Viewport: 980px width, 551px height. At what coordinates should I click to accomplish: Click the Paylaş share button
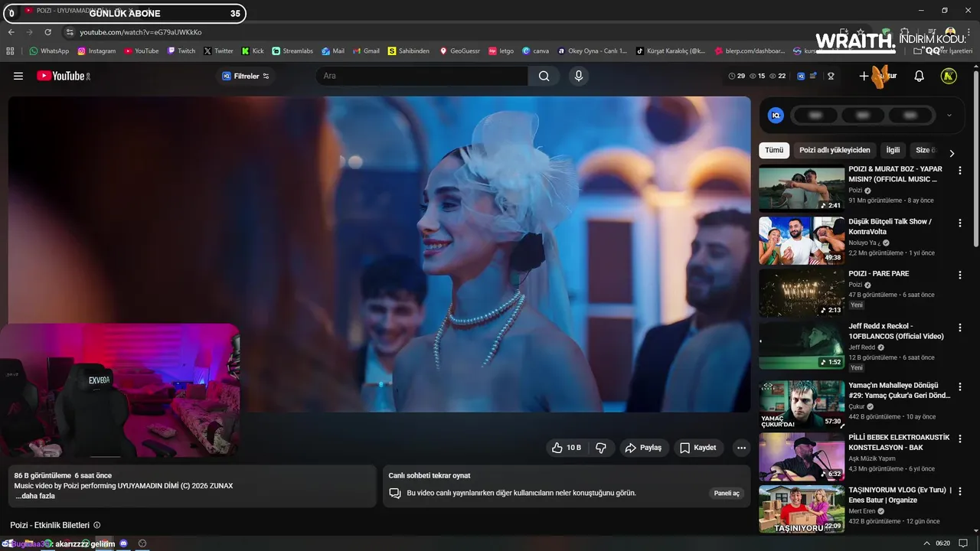pyautogui.click(x=643, y=448)
